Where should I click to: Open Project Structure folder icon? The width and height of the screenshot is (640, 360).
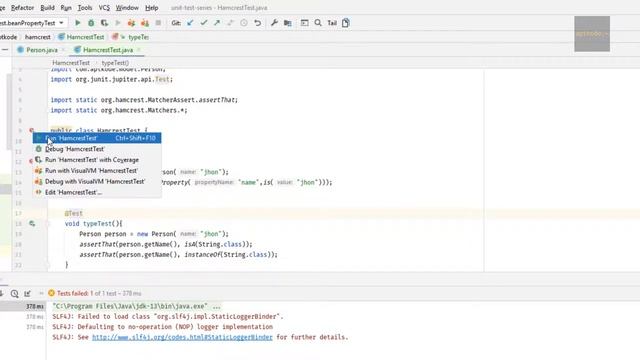point(288,23)
